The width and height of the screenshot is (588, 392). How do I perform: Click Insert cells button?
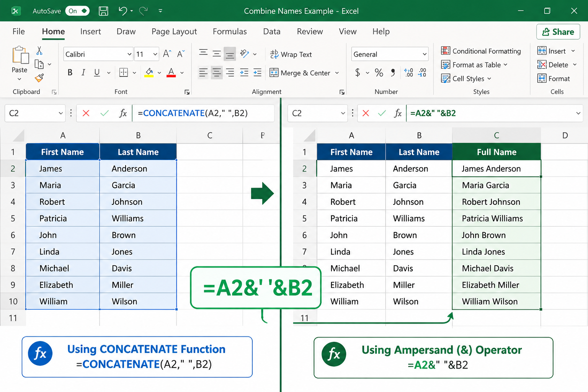(x=551, y=51)
